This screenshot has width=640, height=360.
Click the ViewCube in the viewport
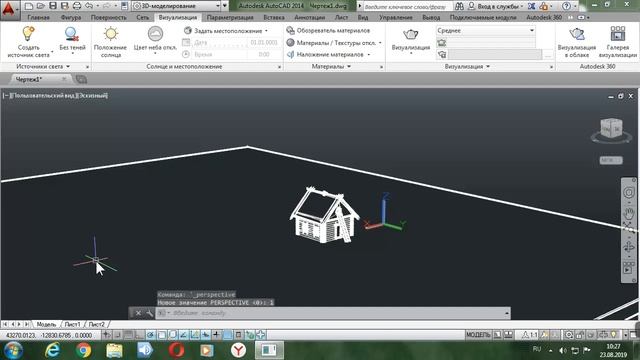tap(611, 130)
